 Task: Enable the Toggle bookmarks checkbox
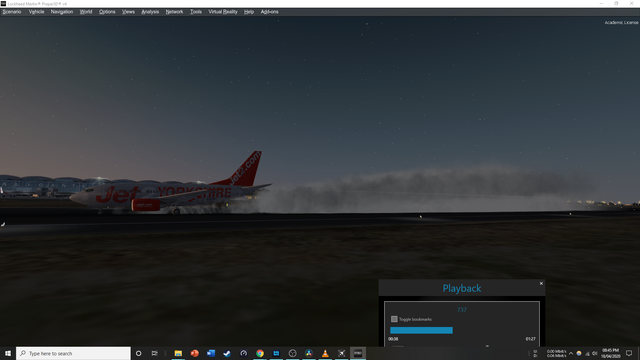click(394, 319)
